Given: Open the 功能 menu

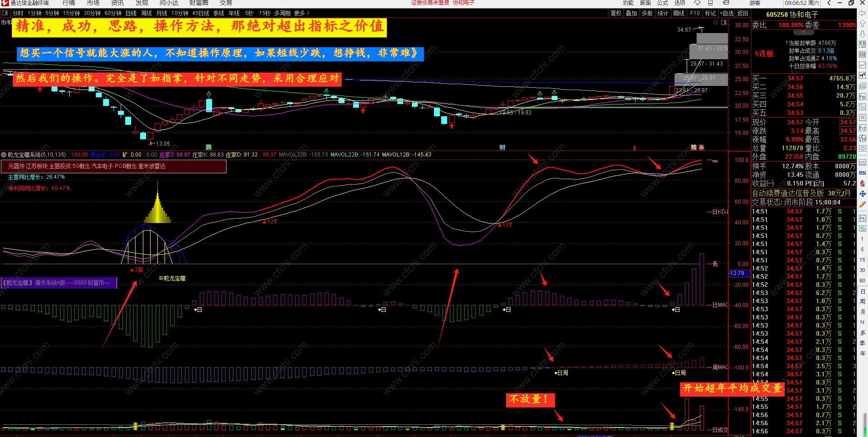Looking at the screenshot, I should pyautogui.click(x=628, y=3).
